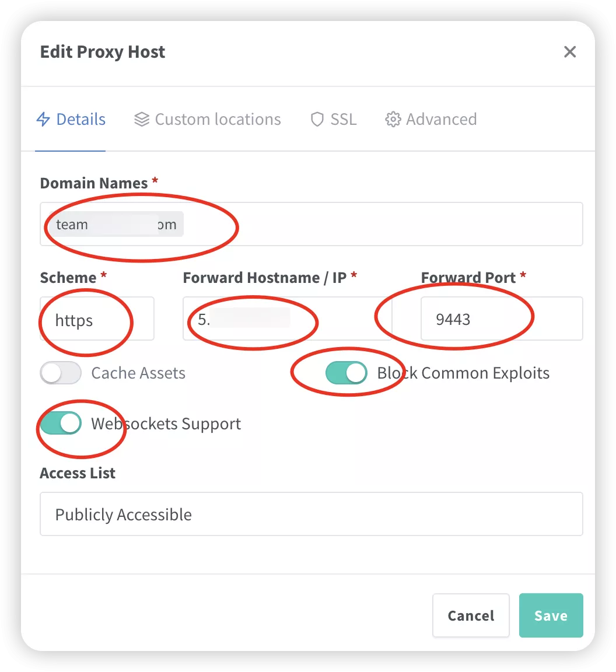The image size is (616, 672).
Task: Select the Details tab label
Action: pos(80,119)
